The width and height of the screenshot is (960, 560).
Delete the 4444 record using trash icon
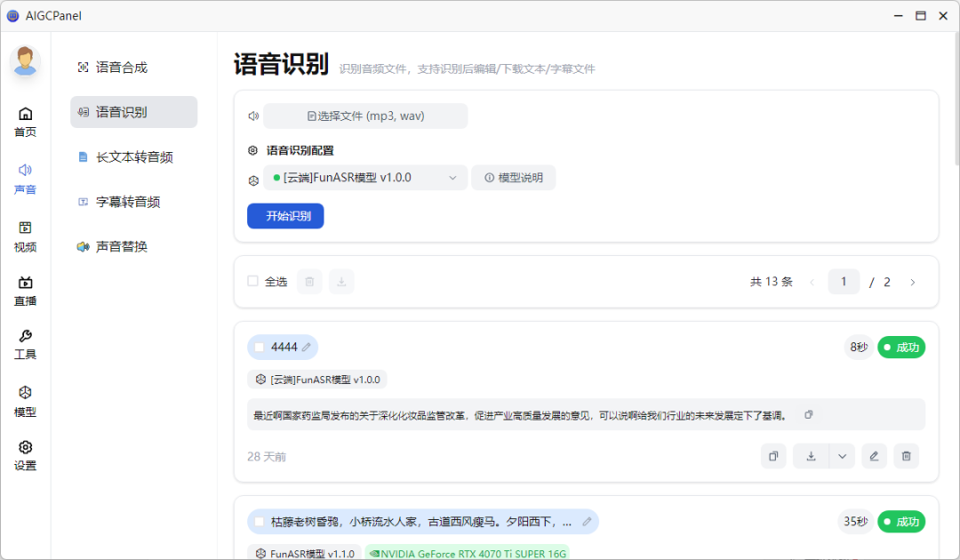906,456
